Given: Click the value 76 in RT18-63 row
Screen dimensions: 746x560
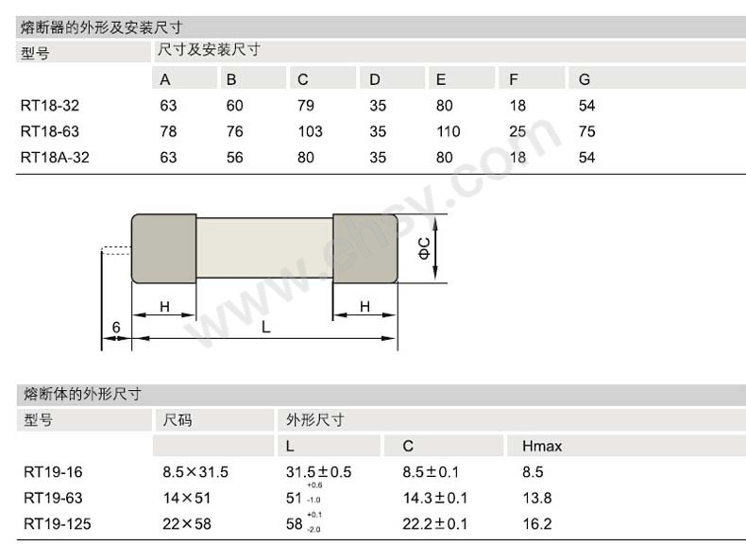Looking at the screenshot, I should pyautogui.click(x=234, y=131).
